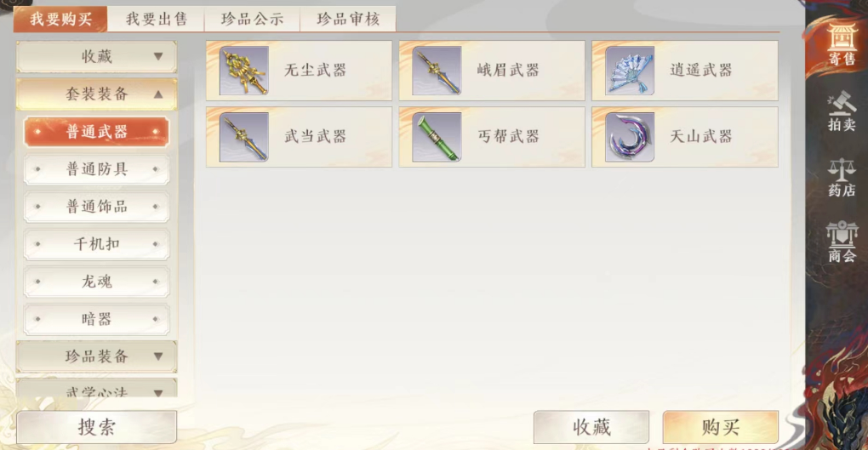Screen dimensions: 868x450
Task: Expand the 收藏 category dropdown
Action: tap(97, 56)
